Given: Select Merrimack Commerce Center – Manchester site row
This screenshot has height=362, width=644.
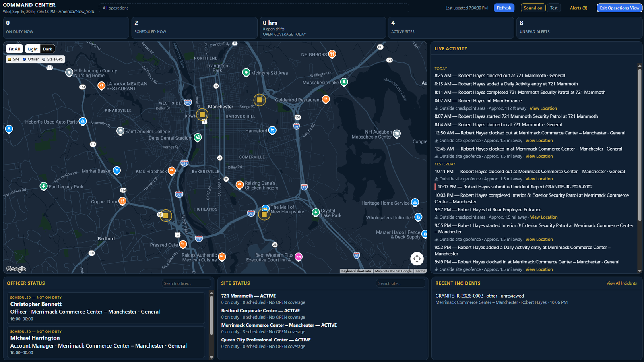Looking at the screenshot, I should coord(322,328).
